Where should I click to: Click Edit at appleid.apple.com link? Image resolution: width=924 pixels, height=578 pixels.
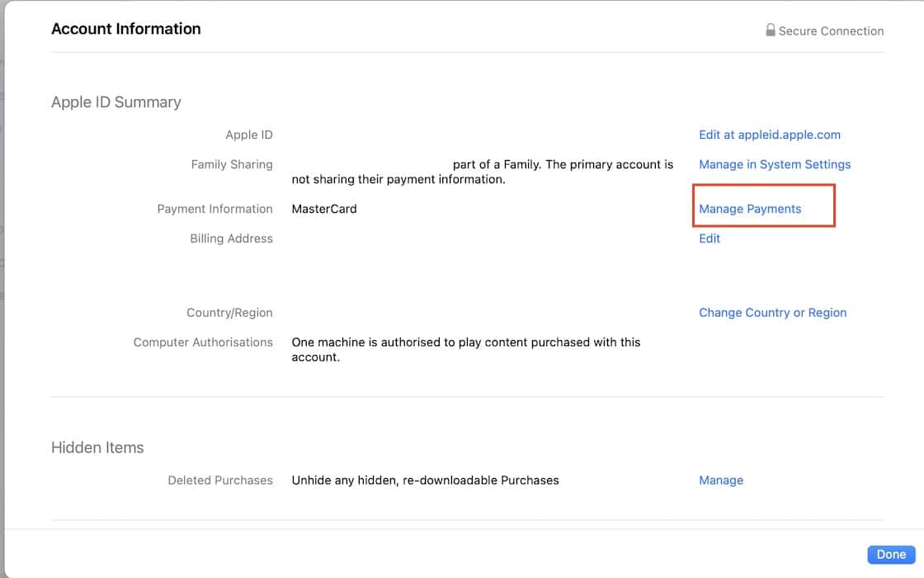(769, 135)
